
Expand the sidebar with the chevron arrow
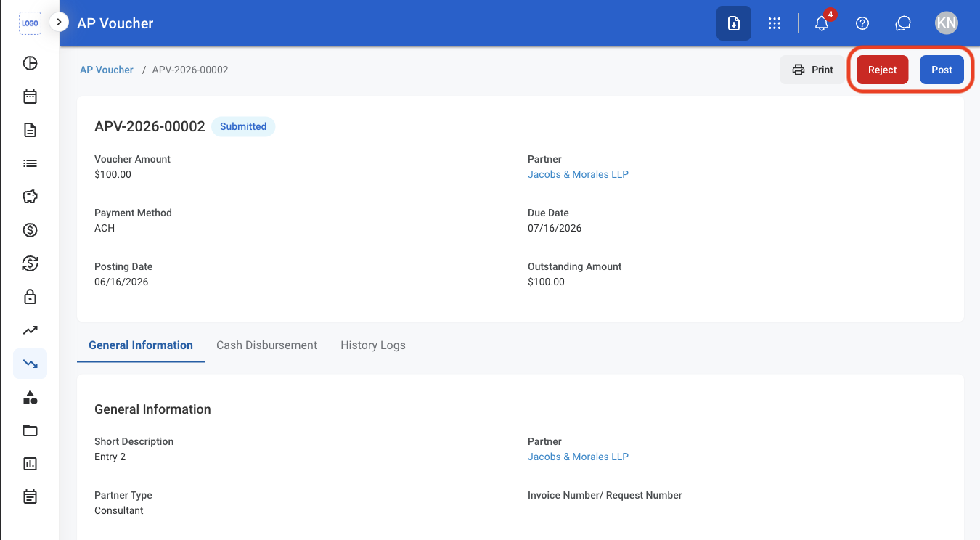point(59,22)
